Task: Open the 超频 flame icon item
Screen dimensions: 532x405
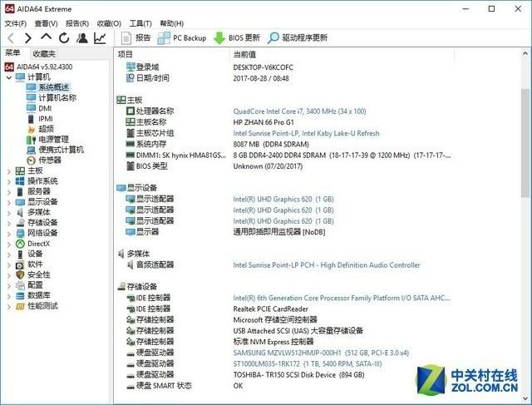Action: click(32, 129)
